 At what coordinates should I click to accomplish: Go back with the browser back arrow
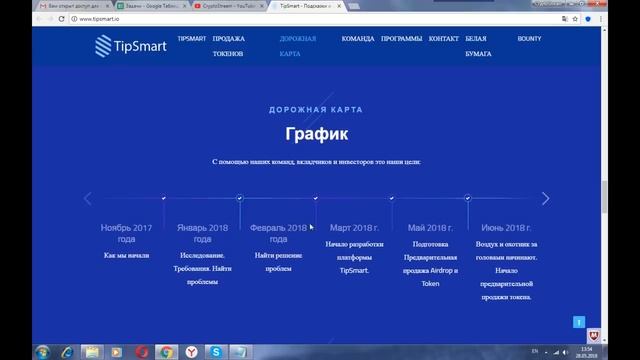[x=39, y=19]
